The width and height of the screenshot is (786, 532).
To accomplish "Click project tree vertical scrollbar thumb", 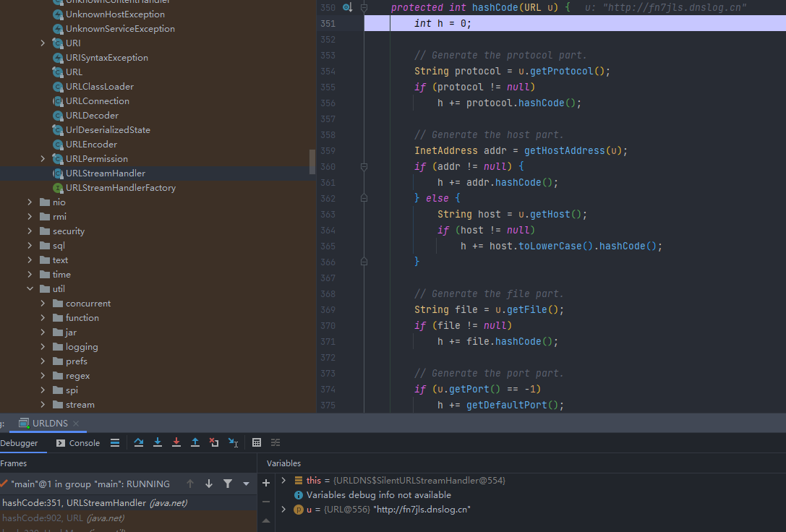I will [312, 161].
